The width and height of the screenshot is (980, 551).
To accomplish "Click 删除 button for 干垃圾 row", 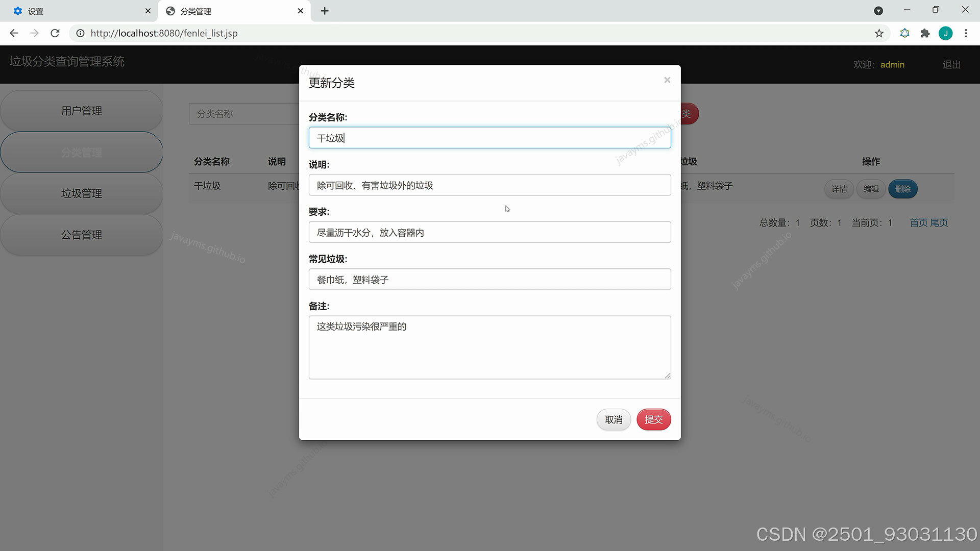I will (902, 189).
